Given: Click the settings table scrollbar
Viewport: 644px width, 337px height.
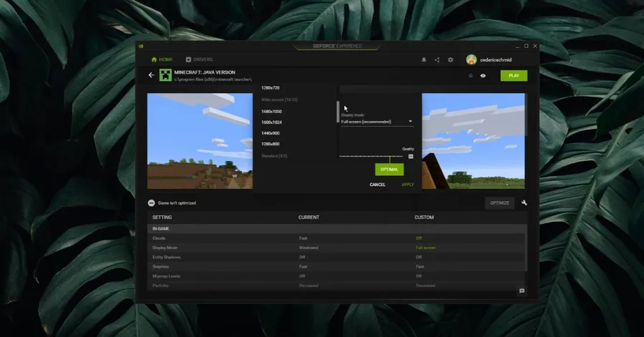Looking at the screenshot, I should 526,248.
